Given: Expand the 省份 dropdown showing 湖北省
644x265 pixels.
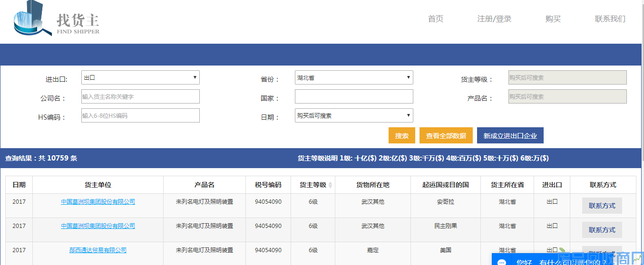Looking at the screenshot, I should point(354,77).
